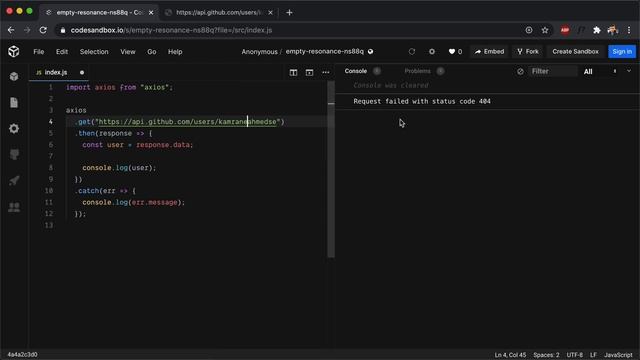Image resolution: width=640 pixels, height=360 pixels.
Task: Open the Go menu
Action: point(151,52)
